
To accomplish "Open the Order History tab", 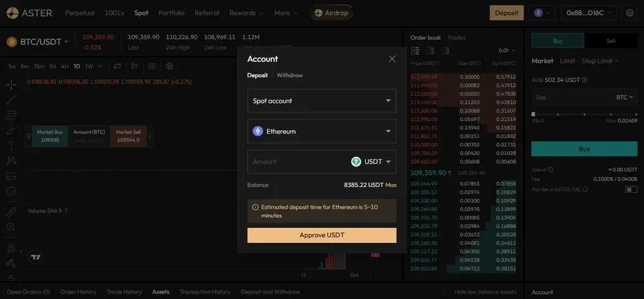I will tap(78, 292).
